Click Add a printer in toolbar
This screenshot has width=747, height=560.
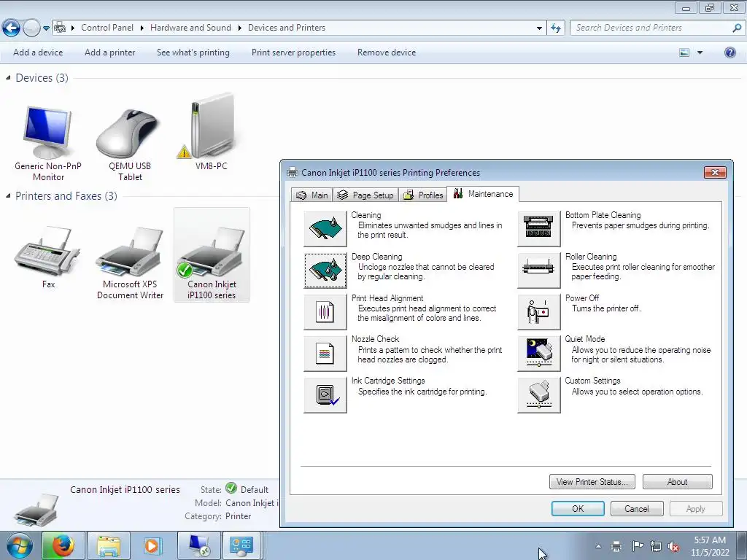[110, 52]
